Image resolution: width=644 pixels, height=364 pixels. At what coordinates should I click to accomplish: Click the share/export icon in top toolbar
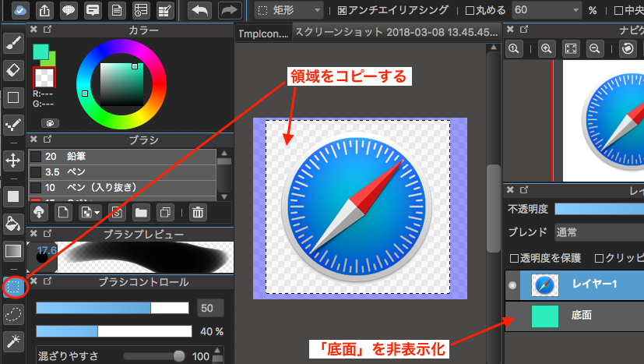pyautogui.click(x=44, y=10)
